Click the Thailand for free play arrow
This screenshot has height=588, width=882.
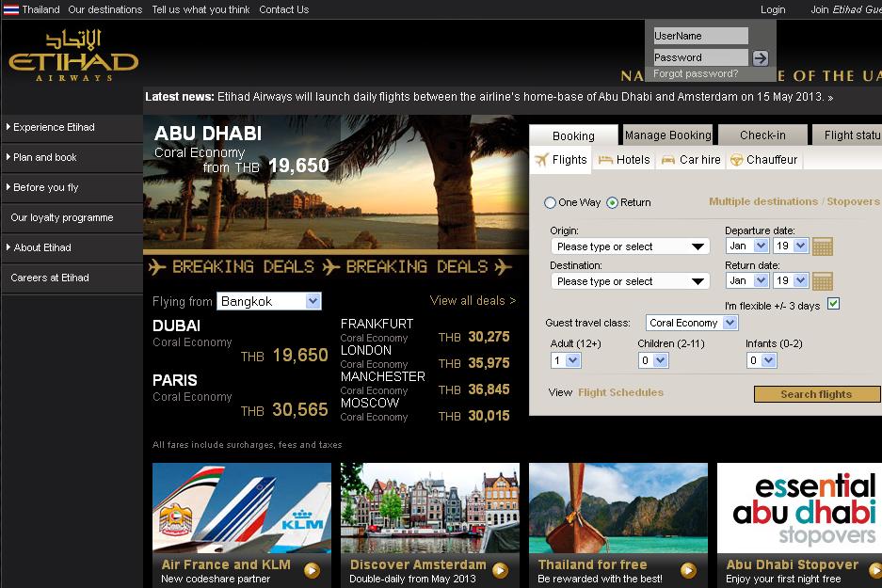point(688,570)
